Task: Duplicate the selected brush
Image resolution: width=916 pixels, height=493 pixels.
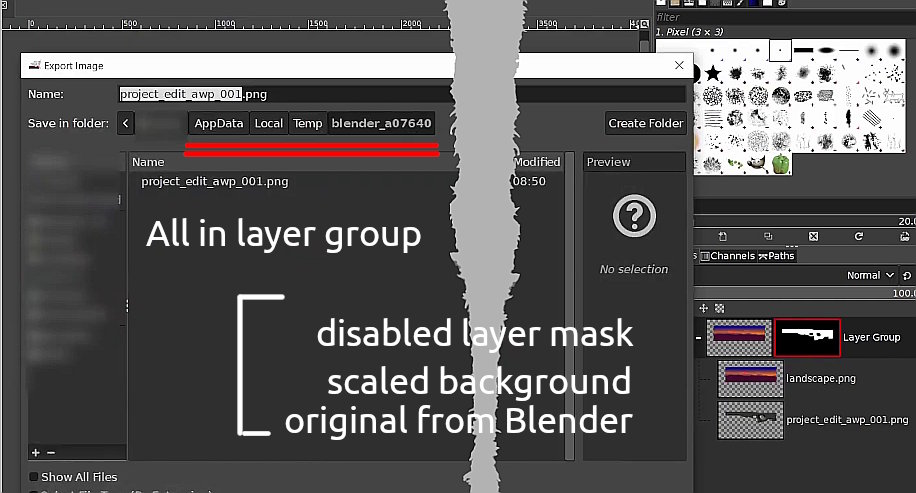Action: tap(768, 237)
